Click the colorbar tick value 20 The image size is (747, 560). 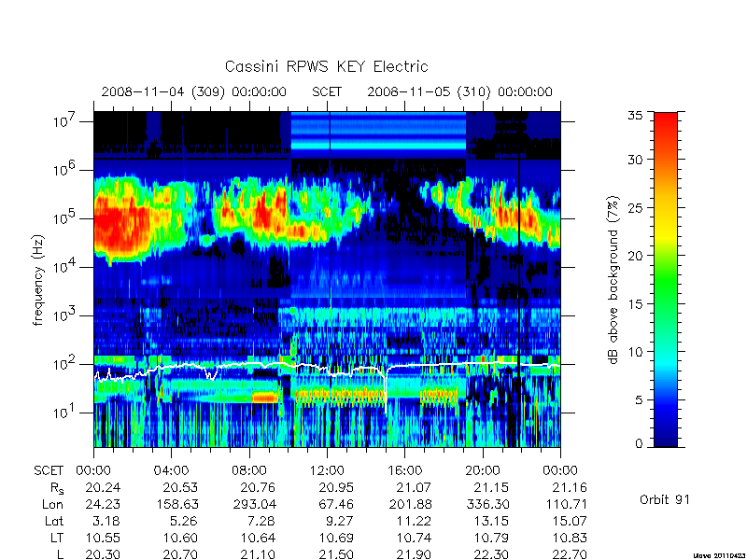click(x=635, y=255)
